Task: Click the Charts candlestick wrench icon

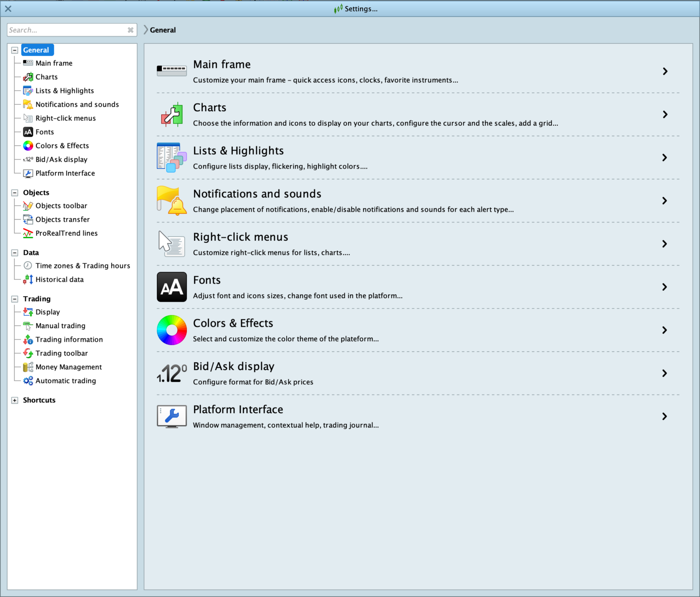Action: click(171, 114)
